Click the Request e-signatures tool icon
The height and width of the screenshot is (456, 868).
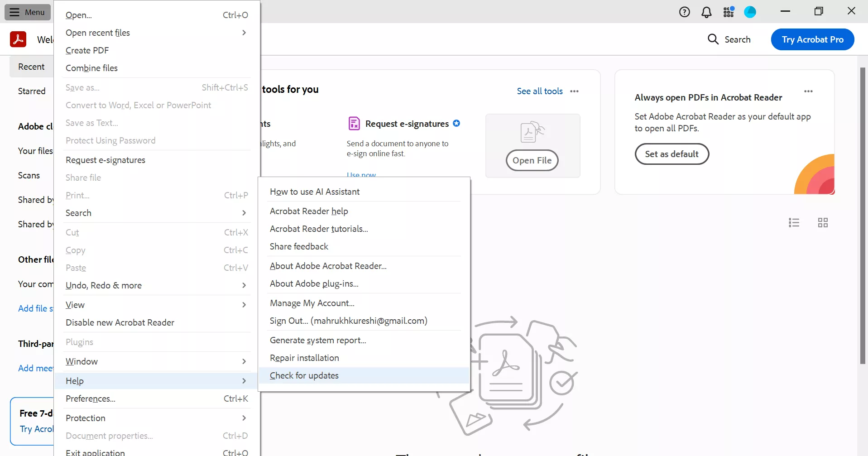[354, 123]
